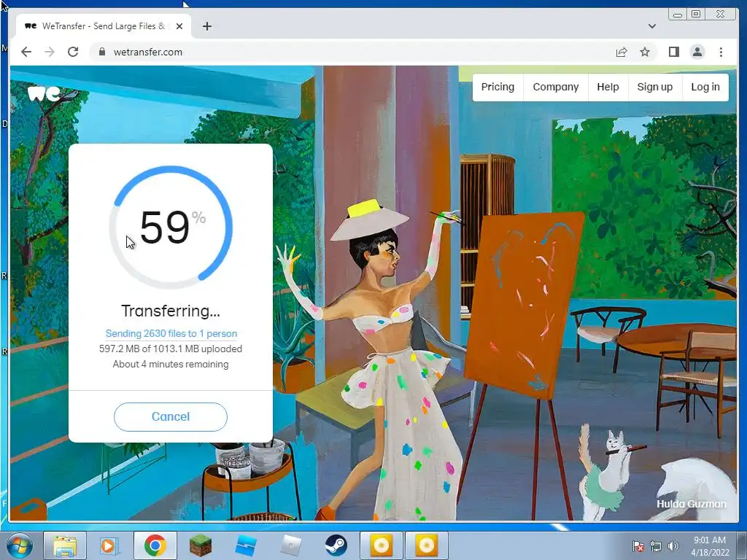
Task: Click 'About 4 minutes remaining' text
Action: (x=171, y=365)
